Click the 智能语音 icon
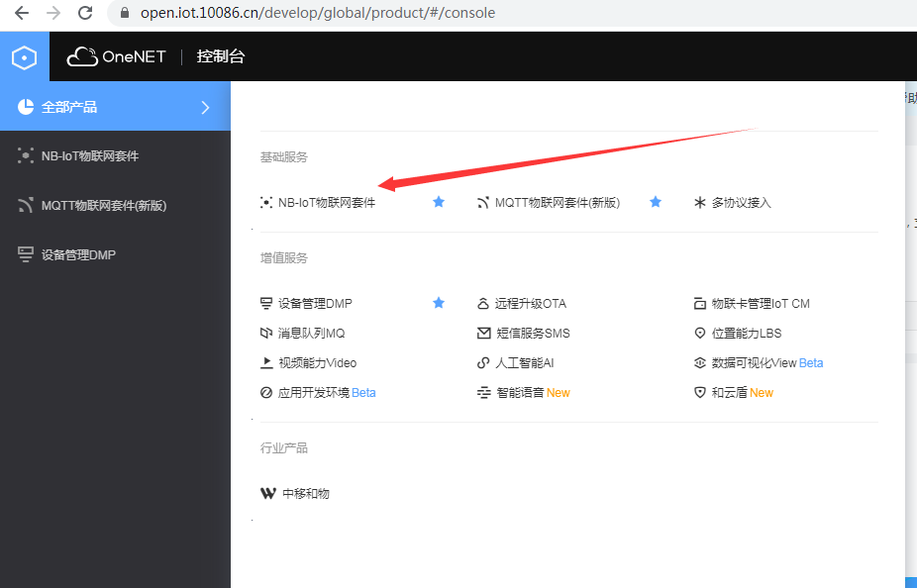Image resolution: width=917 pixels, height=588 pixels. coord(483,393)
